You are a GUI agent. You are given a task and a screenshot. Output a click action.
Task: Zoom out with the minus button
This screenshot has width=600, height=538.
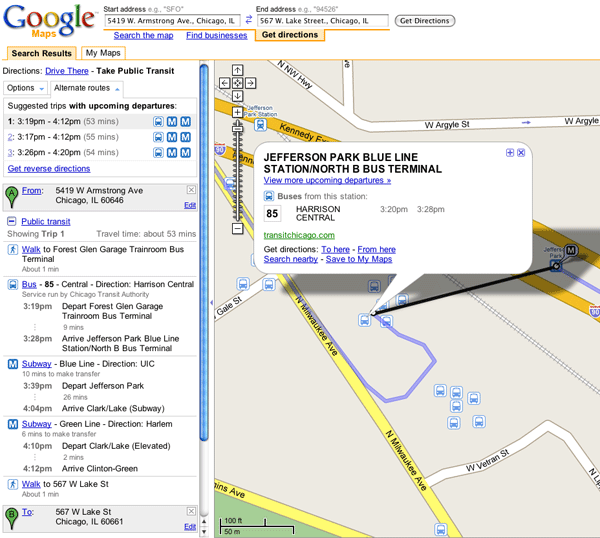pyautogui.click(x=237, y=229)
